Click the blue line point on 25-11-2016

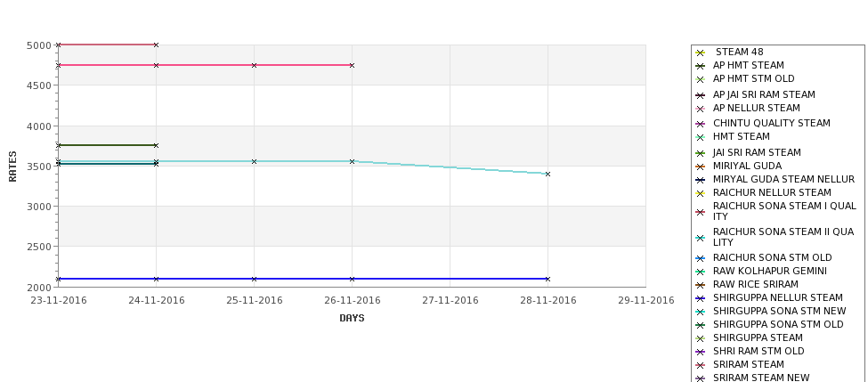pyautogui.click(x=254, y=279)
